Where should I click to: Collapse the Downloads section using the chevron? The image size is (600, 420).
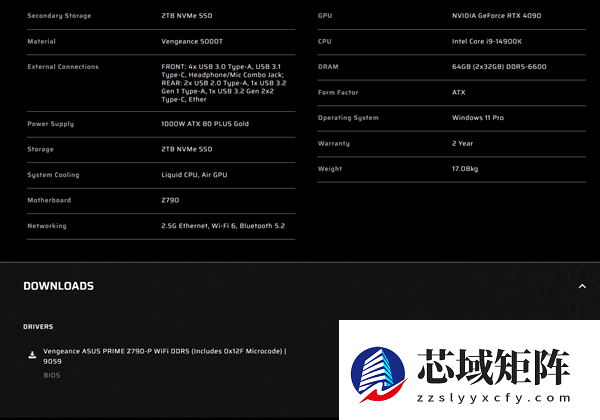coord(582,286)
